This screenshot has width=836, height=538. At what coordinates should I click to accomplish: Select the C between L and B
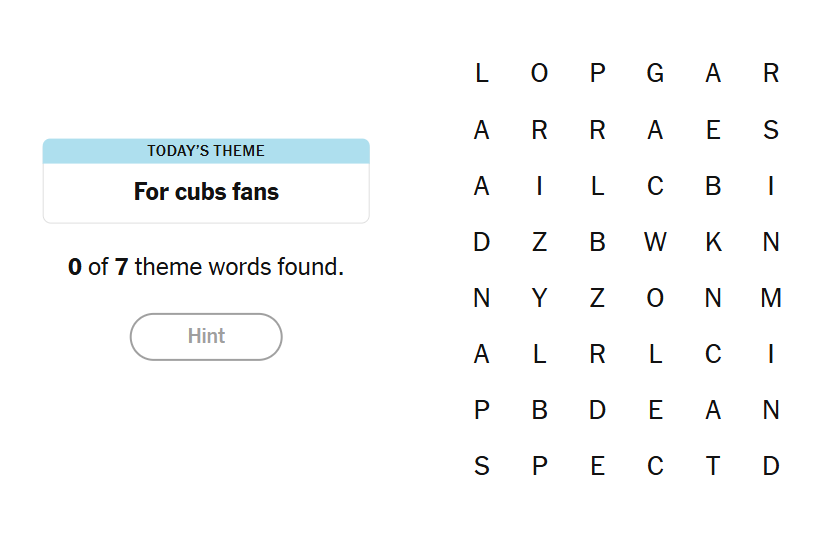pos(655,186)
